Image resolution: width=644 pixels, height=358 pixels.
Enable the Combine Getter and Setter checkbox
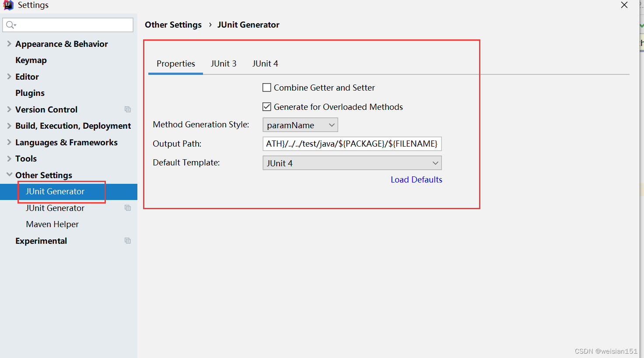[x=267, y=87]
